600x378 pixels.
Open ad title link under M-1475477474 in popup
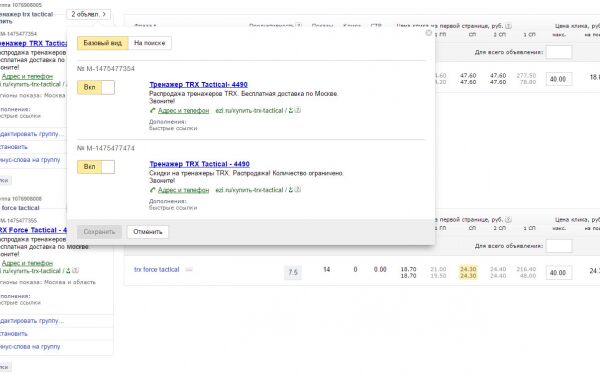pos(199,164)
